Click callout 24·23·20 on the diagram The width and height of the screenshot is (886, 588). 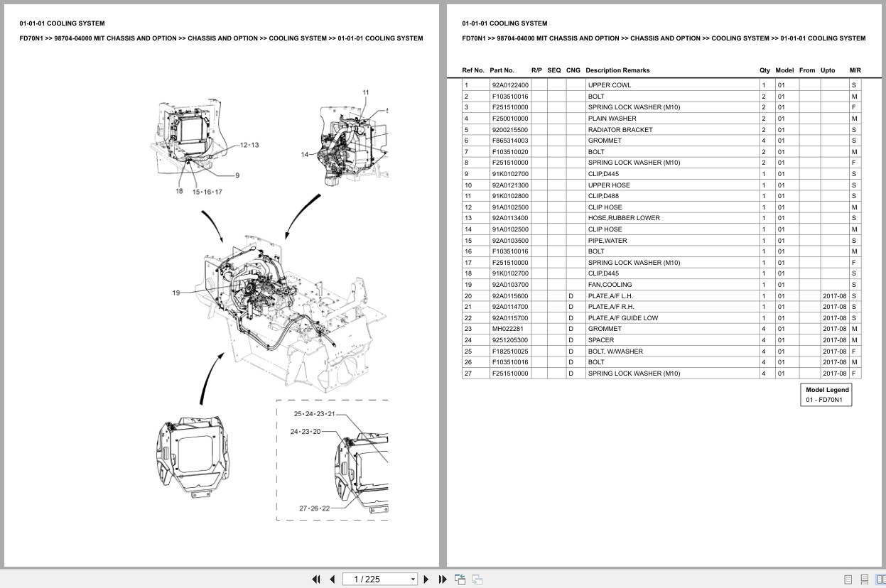[x=306, y=431]
